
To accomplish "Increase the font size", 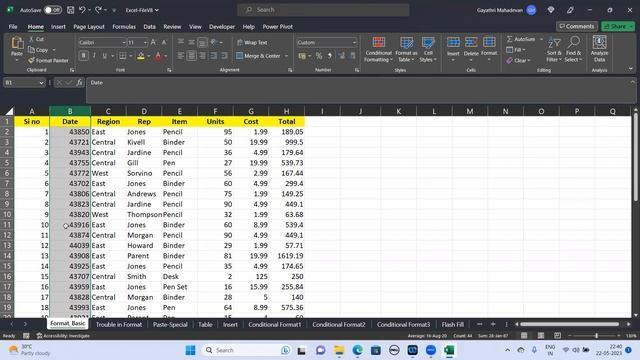I will [153, 42].
